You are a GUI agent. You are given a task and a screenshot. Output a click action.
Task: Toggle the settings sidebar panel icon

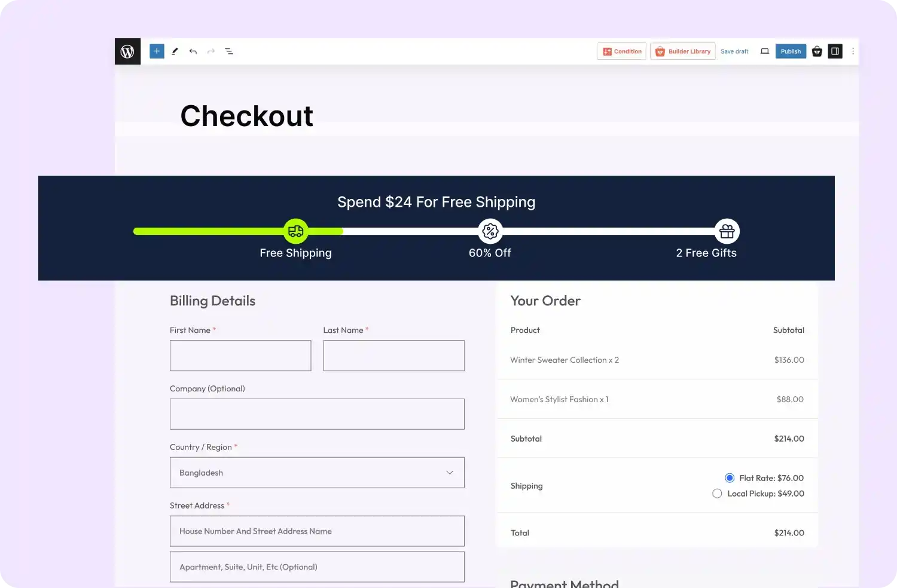click(835, 51)
